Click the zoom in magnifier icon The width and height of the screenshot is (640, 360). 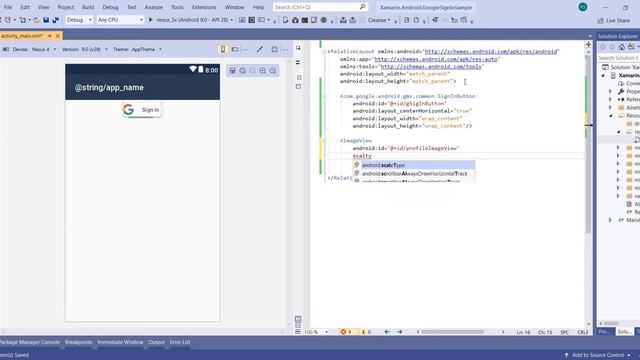(x=262, y=71)
